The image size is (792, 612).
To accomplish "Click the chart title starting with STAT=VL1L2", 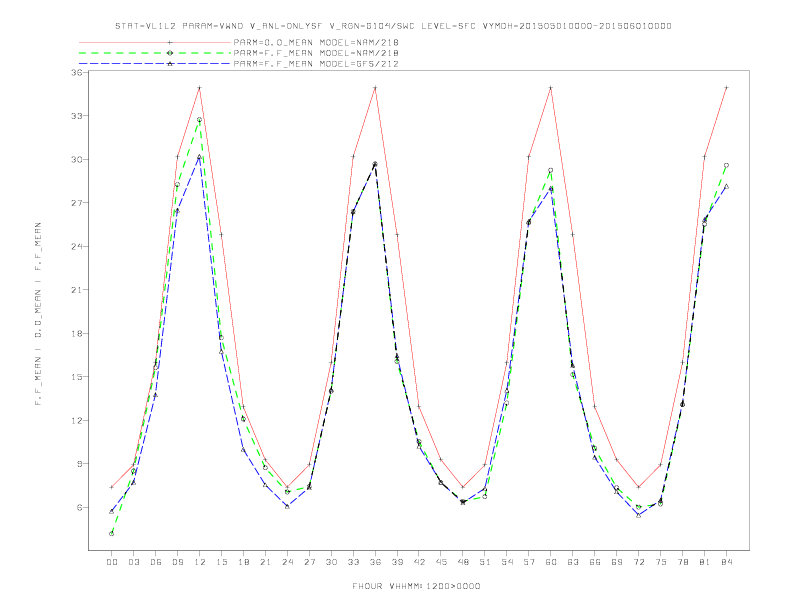I will point(393,26).
